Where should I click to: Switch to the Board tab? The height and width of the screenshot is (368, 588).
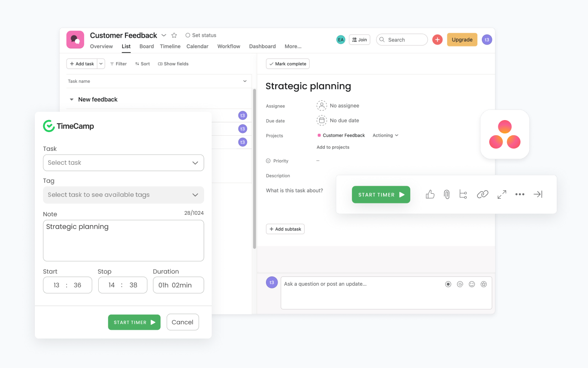tap(147, 46)
